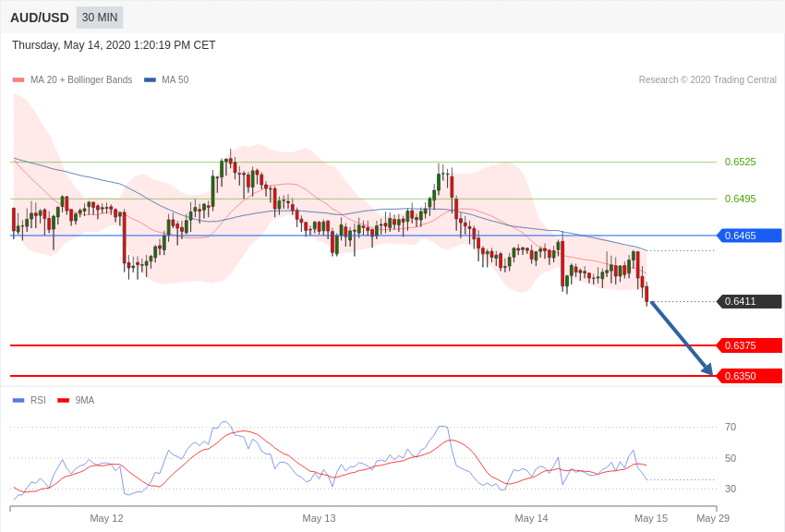
Task: Click the 0.6495 resistance level label
Action: [x=740, y=199]
